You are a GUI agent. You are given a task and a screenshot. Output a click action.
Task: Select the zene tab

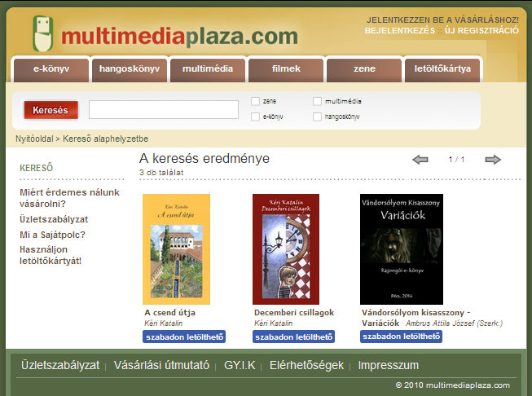pos(364,70)
